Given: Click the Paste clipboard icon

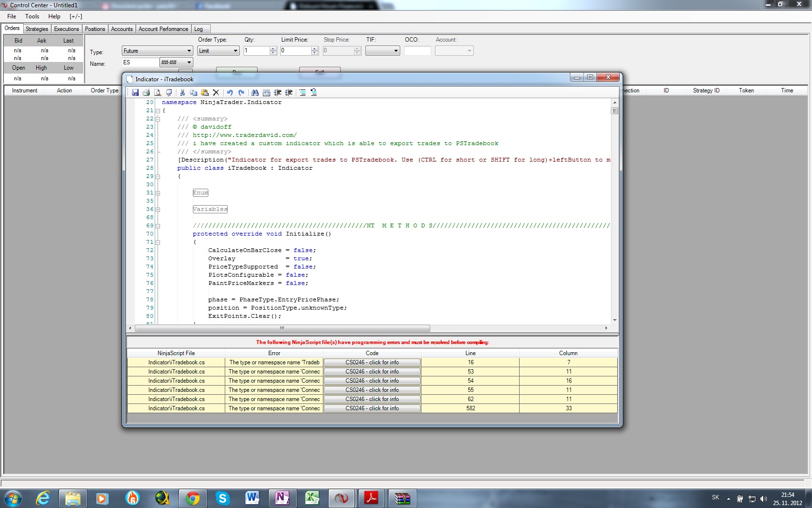Looking at the screenshot, I should [x=204, y=92].
